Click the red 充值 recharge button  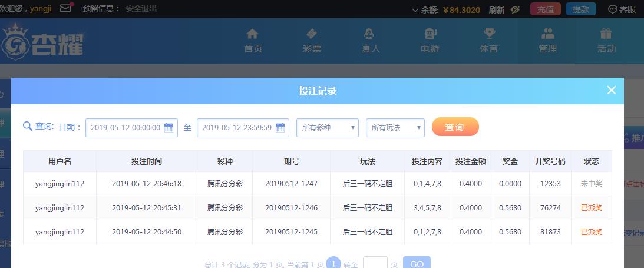click(x=545, y=9)
